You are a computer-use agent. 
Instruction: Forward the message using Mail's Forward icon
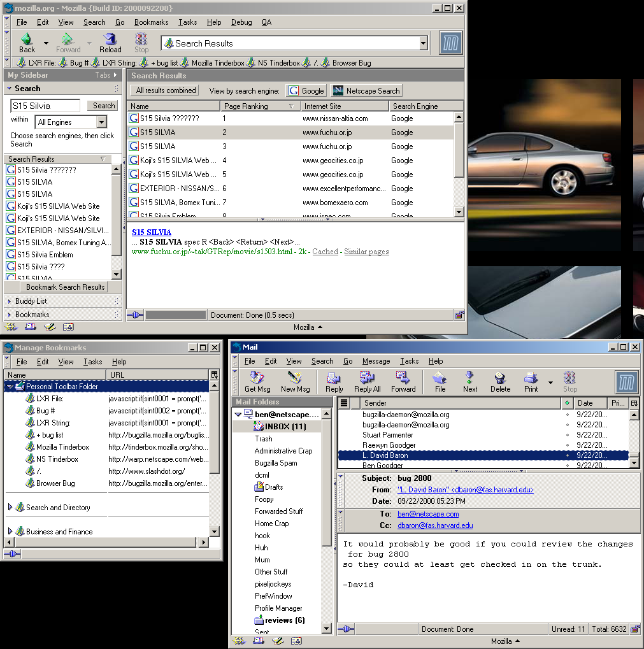click(403, 378)
